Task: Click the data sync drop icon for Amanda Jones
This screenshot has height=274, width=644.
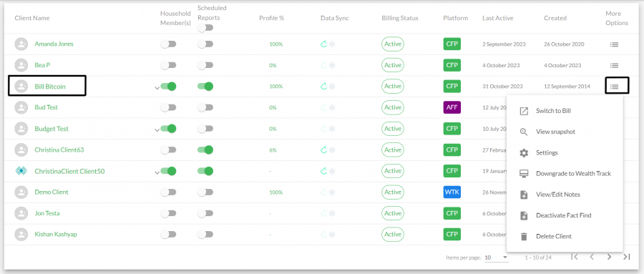Action: [323, 44]
